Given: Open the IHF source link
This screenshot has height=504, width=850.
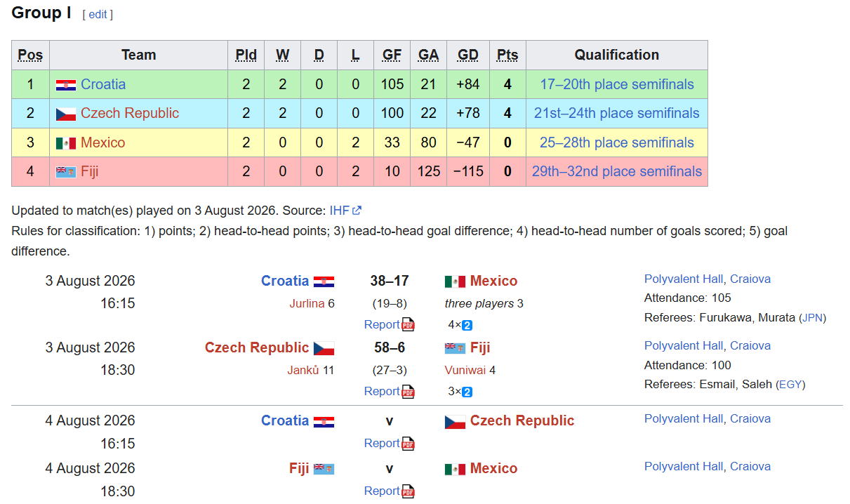Looking at the screenshot, I should click(x=339, y=210).
